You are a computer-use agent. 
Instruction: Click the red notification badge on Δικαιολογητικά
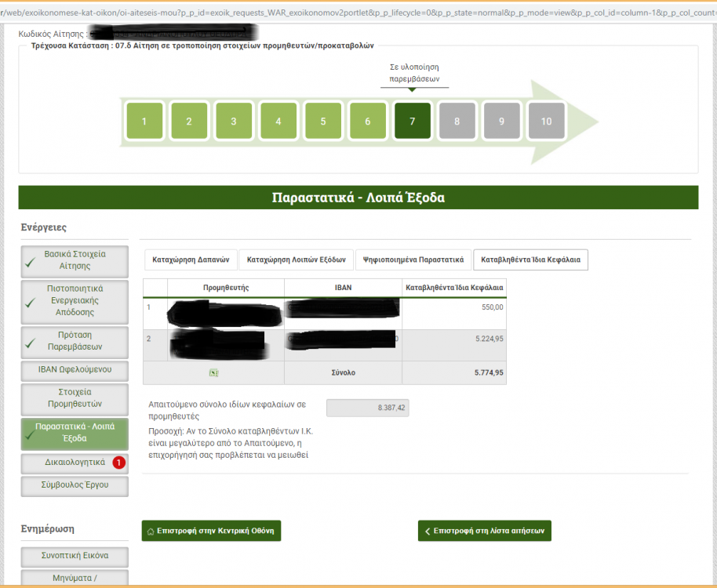118,463
